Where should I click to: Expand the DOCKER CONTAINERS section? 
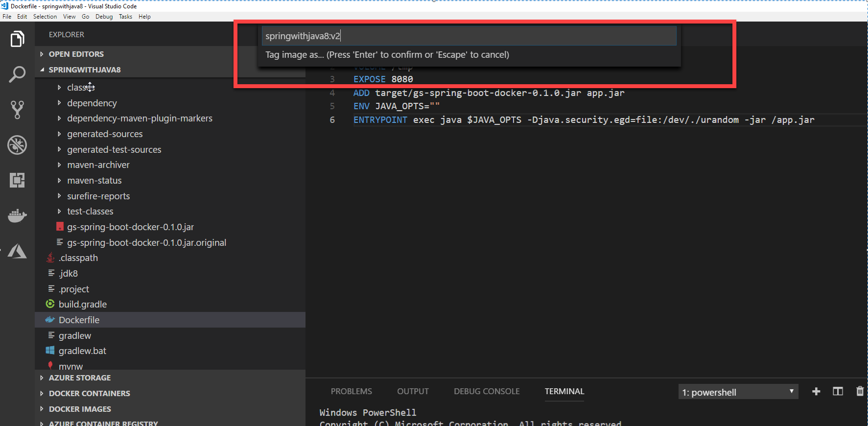click(42, 393)
